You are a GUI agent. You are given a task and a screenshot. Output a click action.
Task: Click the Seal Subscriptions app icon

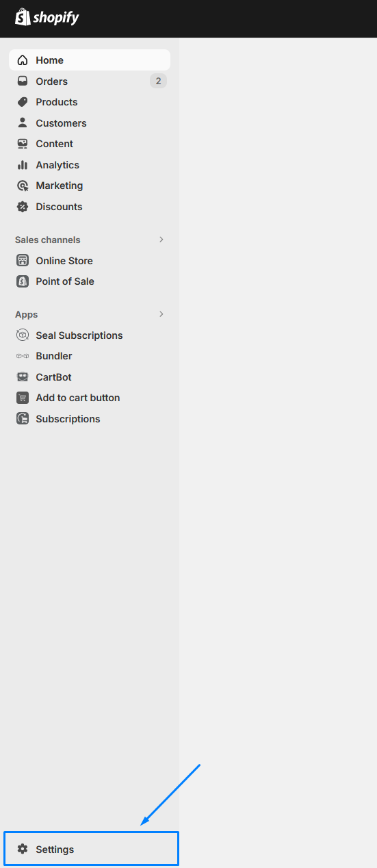click(23, 335)
